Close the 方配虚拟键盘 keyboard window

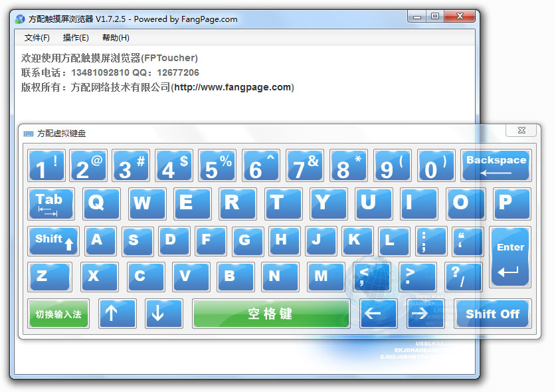coord(521,130)
